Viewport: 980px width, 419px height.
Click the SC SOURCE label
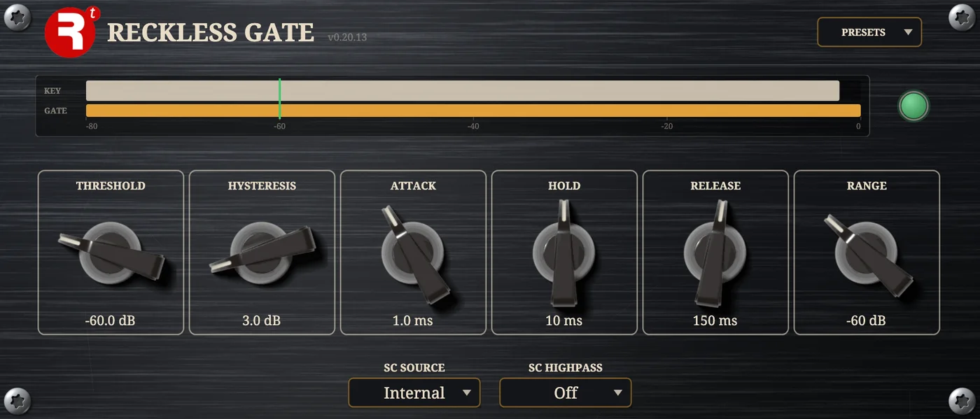tap(414, 368)
